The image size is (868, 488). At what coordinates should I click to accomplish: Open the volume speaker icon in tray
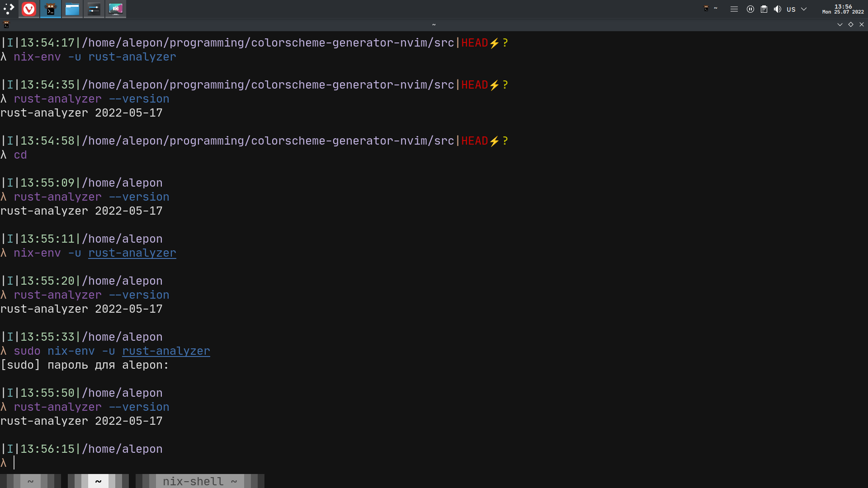[x=778, y=9]
